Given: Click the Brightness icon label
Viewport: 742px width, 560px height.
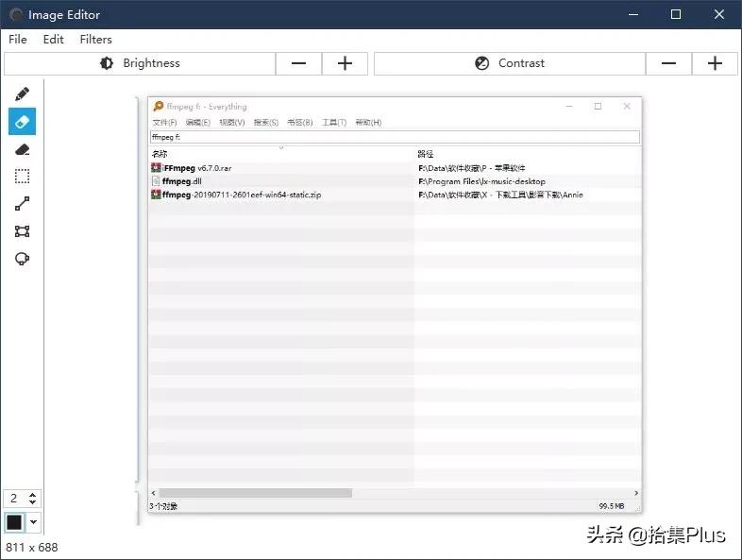Looking at the screenshot, I should pyautogui.click(x=140, y=63).
